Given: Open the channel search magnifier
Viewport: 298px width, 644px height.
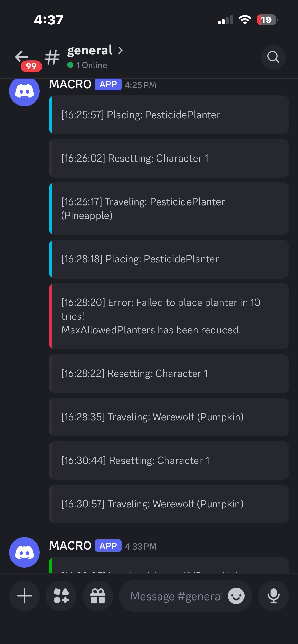Looking at the screenshot, I should [x=273, y=57].
